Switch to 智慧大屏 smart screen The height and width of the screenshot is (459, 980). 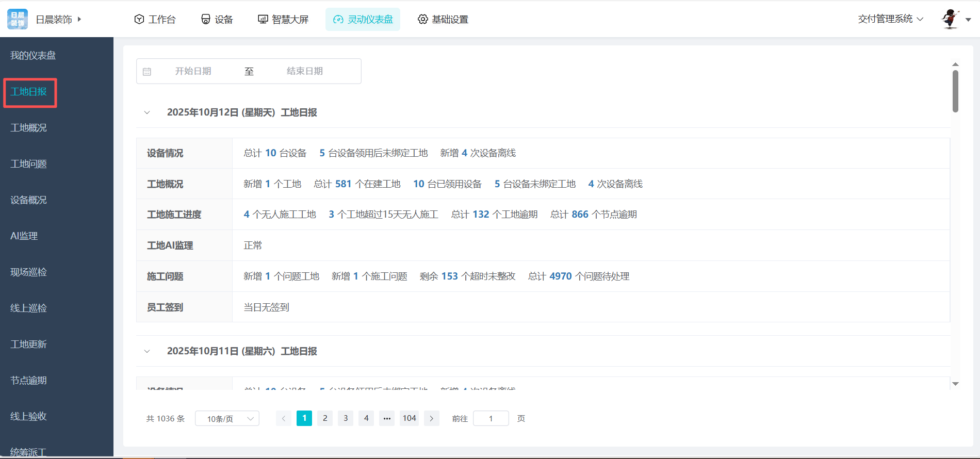[x=283, y=19]
